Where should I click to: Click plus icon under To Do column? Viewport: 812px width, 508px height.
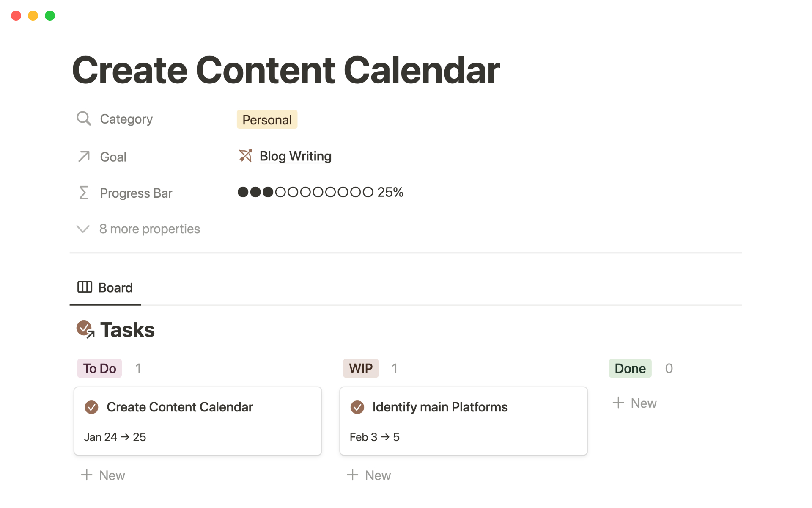point(87,475)
